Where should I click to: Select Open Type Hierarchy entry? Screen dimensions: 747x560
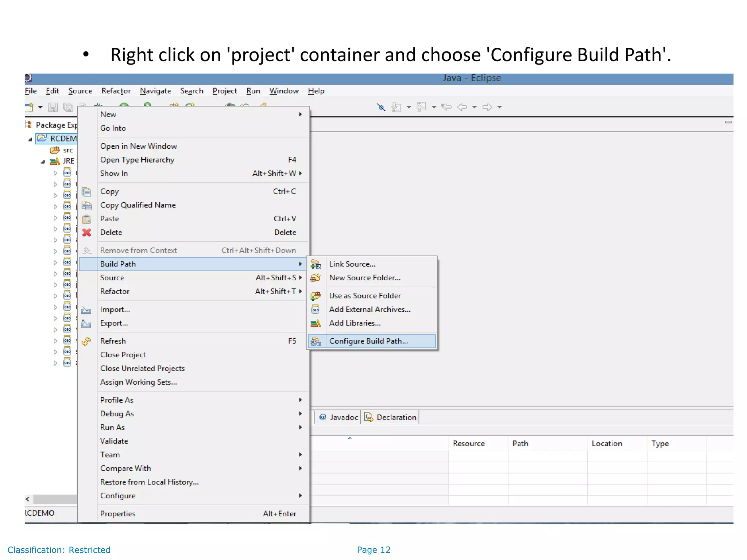click(193, 160)
